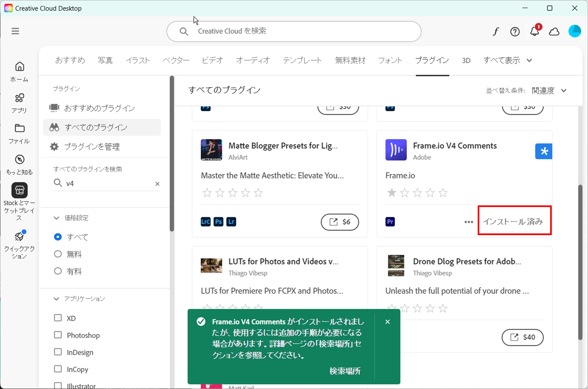The height and width of the screenshot is (389, 588).
Task: Select the 無料 price radio button
Action: click(58, 254)
